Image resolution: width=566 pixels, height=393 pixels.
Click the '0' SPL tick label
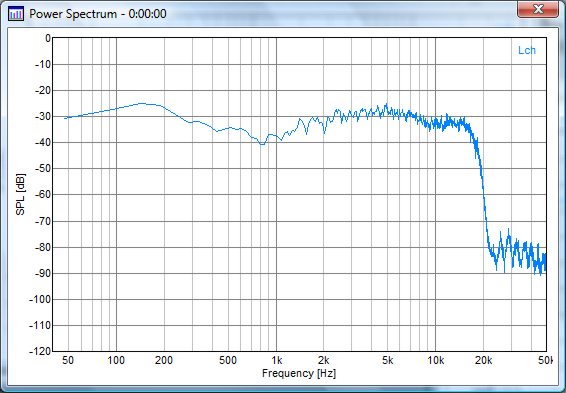point(48,38)
